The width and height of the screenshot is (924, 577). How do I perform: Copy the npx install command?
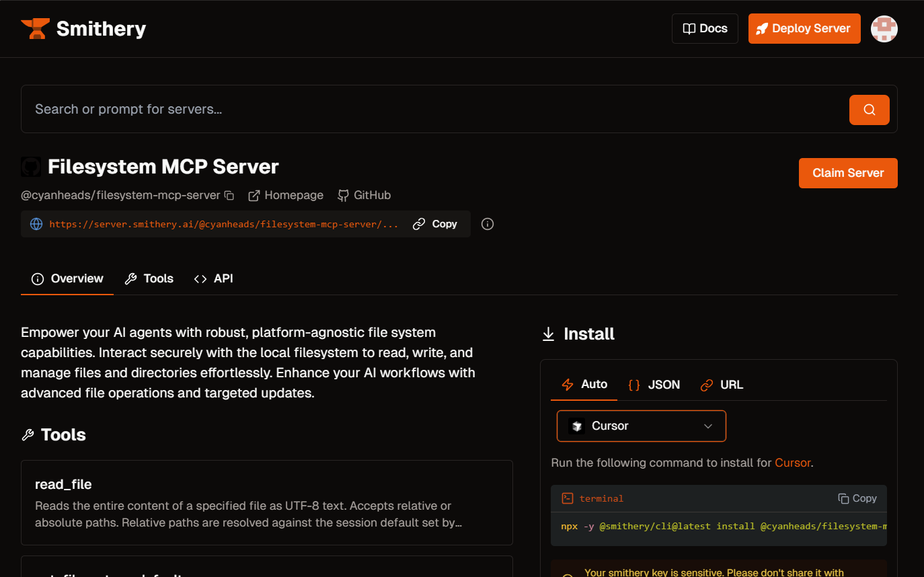click(857, 498)
